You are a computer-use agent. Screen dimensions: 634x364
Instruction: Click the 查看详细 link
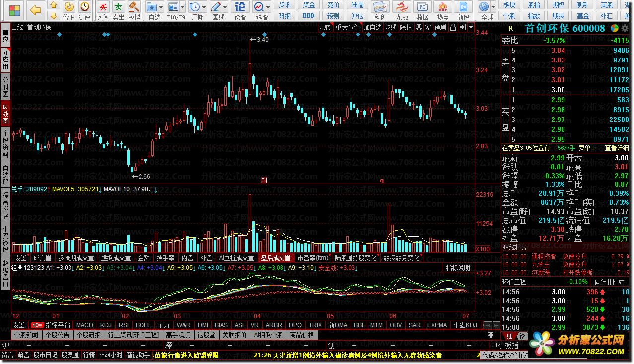(x=617, y=148)
